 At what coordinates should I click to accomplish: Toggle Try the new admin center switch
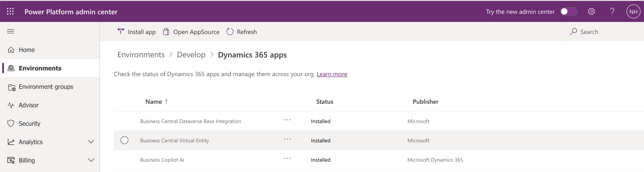pos(569,12)
